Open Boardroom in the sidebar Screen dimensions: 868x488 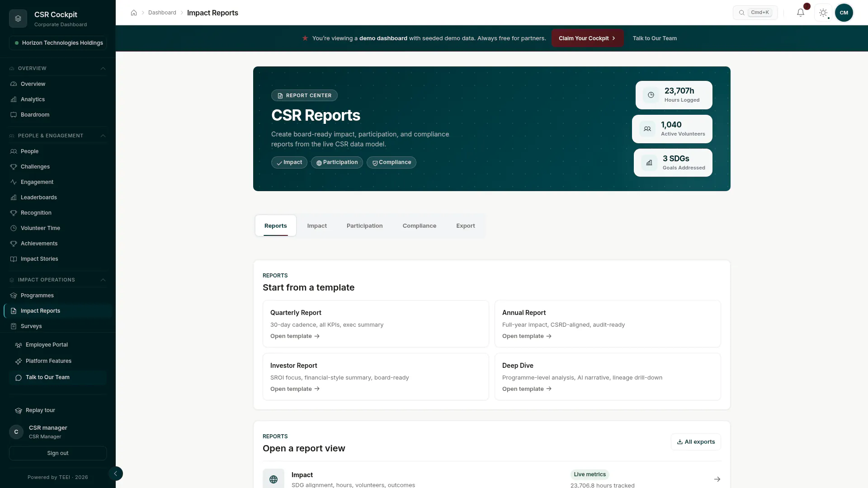[58, 115]
